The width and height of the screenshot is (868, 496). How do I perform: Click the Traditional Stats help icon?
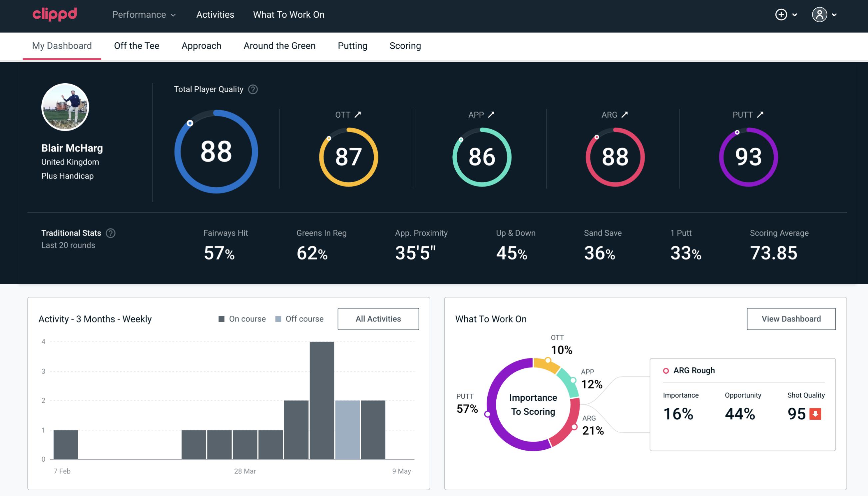[x=111, y=233]
